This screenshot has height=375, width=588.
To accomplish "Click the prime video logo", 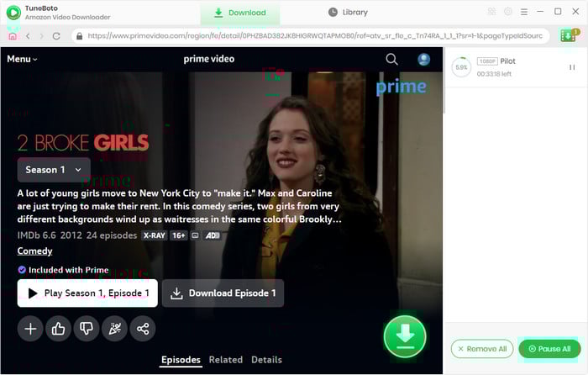I will [x=209, y=59].
